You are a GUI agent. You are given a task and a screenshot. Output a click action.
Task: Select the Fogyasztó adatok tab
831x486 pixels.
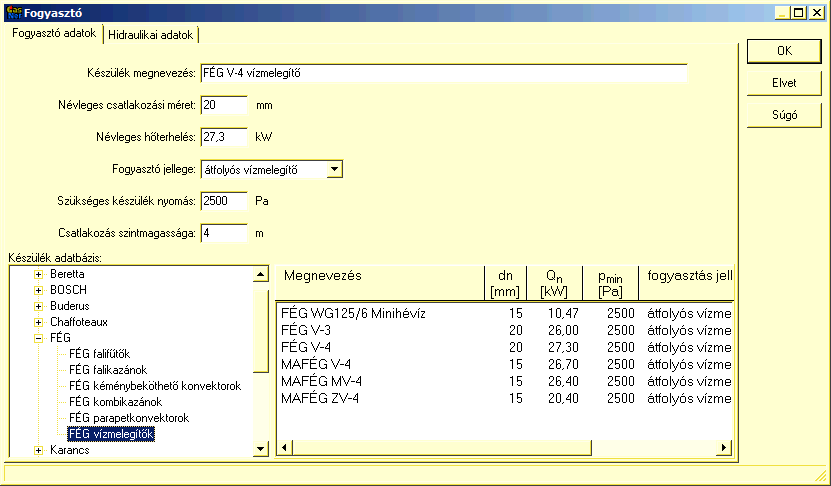[54, 33]
